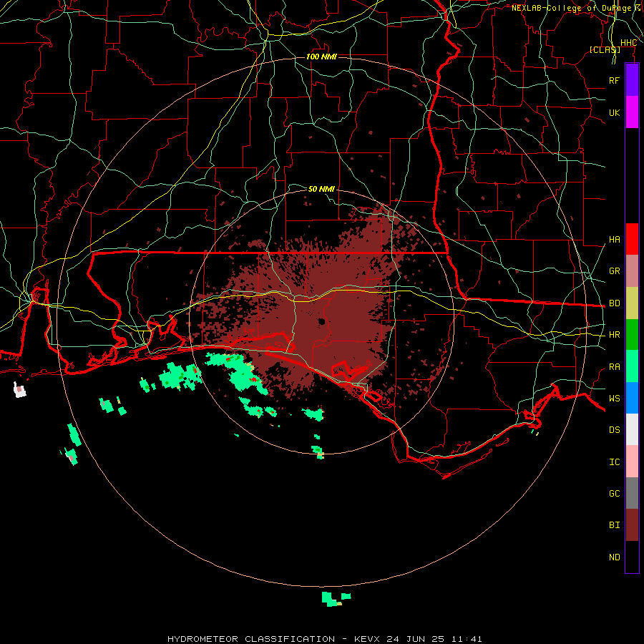Click the HYDROMETEOR CLASSIFICATION title text
The image size is (644, 644).
251,639
